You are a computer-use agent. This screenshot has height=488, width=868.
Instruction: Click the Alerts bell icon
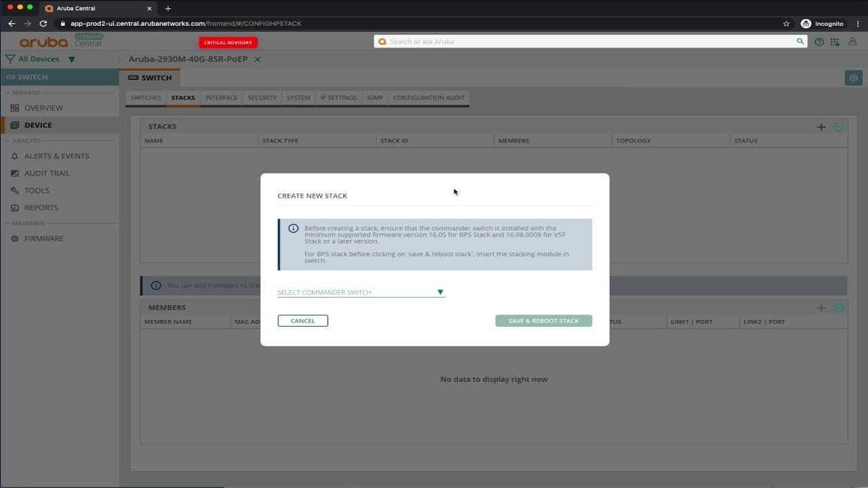point(15,156)
